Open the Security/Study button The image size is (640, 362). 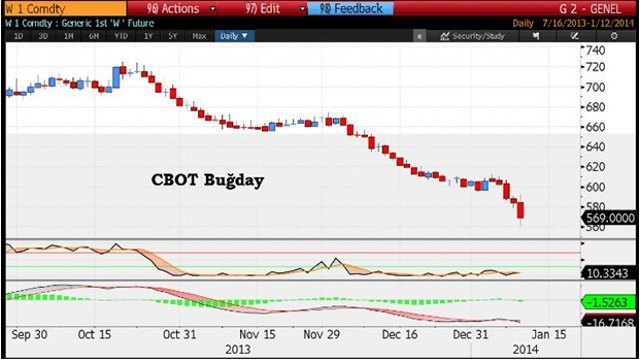473,36
